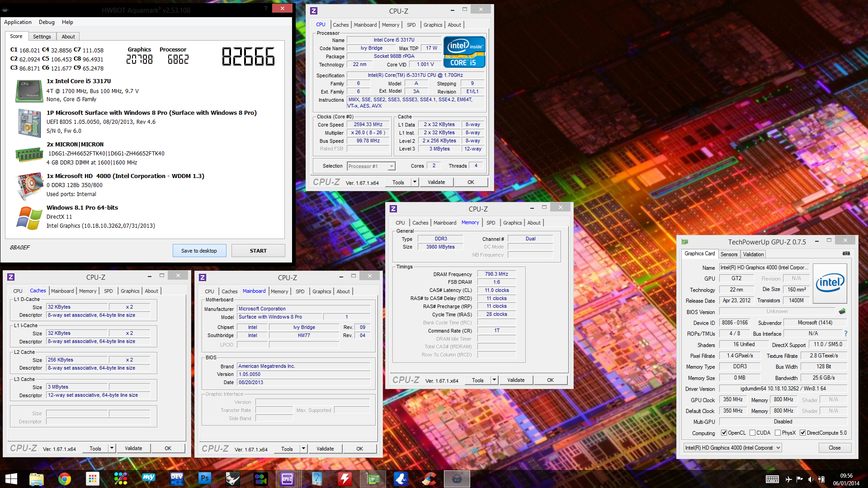Screen dimensions: 868x488
Task: Select SPD tab in CPU-Z CPU window
Action: (x=411, y=25)
